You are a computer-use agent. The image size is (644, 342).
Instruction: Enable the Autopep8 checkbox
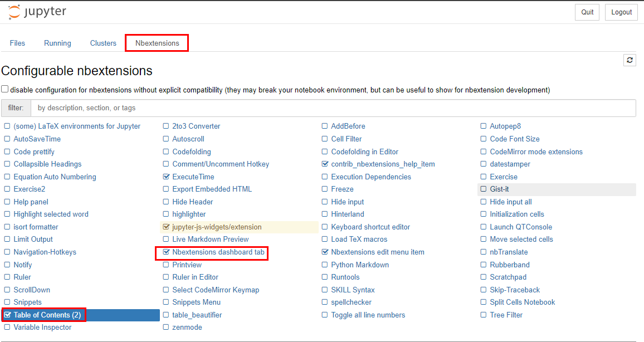(484, 126)
